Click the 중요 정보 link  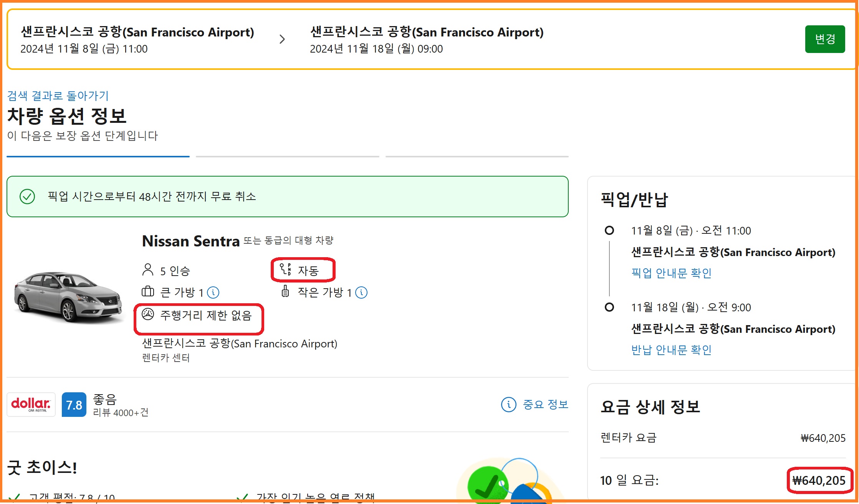click(x=545, y=404)
